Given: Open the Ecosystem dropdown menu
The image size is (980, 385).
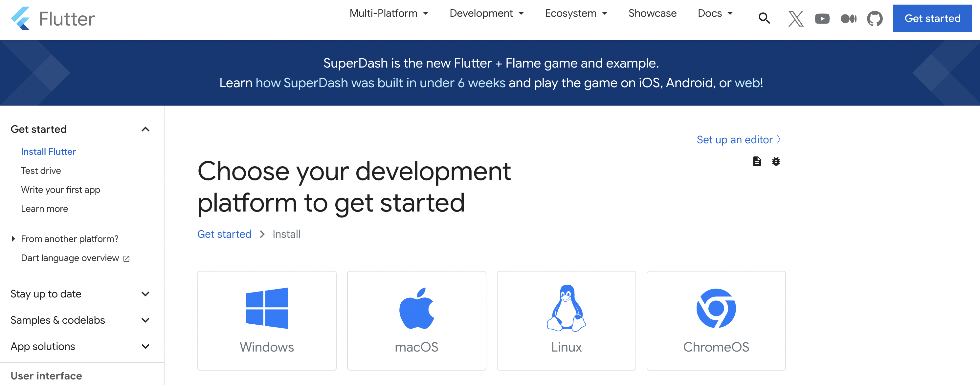Looking at the screenshot, I should click(576, 13).
